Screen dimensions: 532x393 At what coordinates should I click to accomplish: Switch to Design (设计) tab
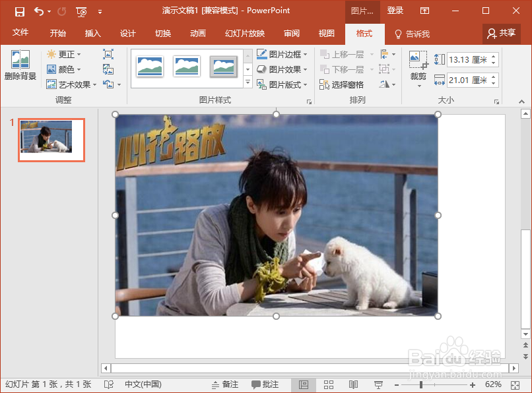point(128,33)
